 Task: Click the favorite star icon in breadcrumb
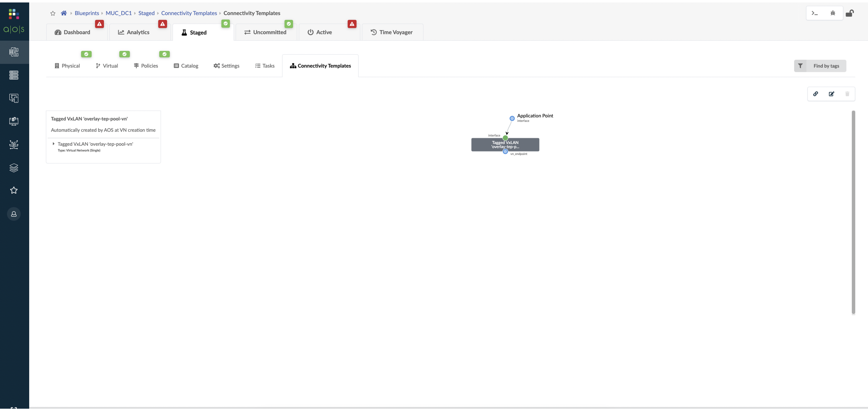[x=53, y=14]
